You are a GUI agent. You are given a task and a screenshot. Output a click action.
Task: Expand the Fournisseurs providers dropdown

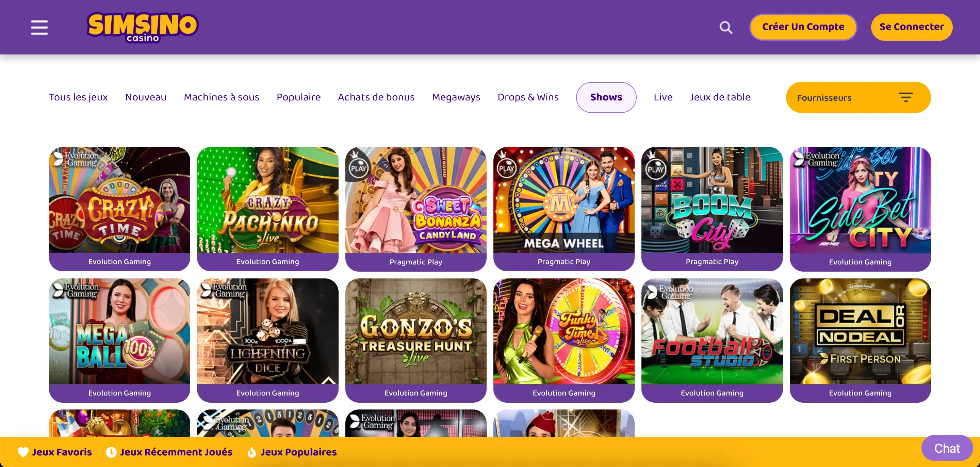click(858, 97)
